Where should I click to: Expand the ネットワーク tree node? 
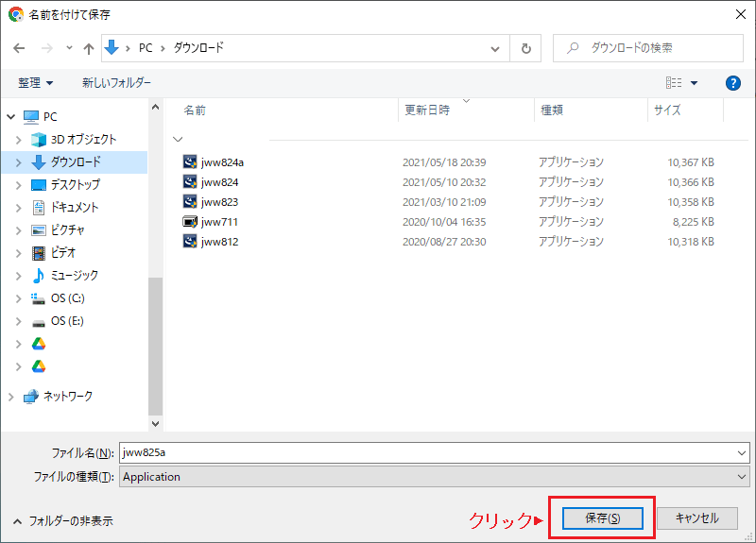(11, 397)
